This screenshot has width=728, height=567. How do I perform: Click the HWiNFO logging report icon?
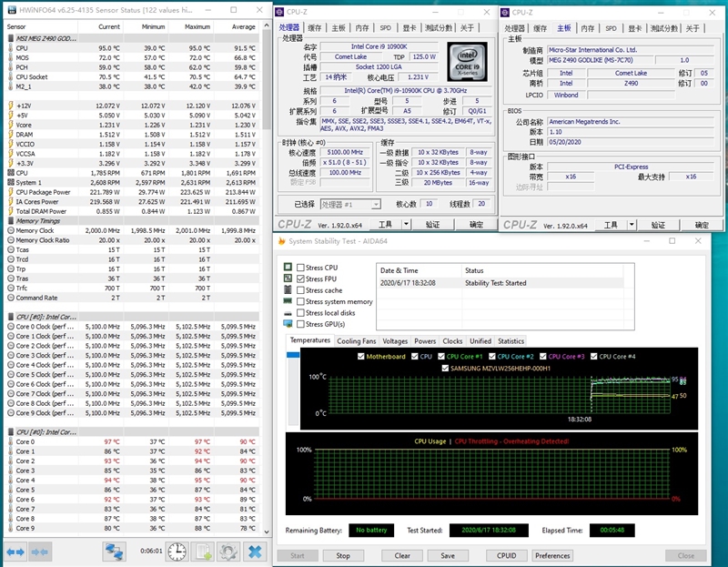point(205,553)
